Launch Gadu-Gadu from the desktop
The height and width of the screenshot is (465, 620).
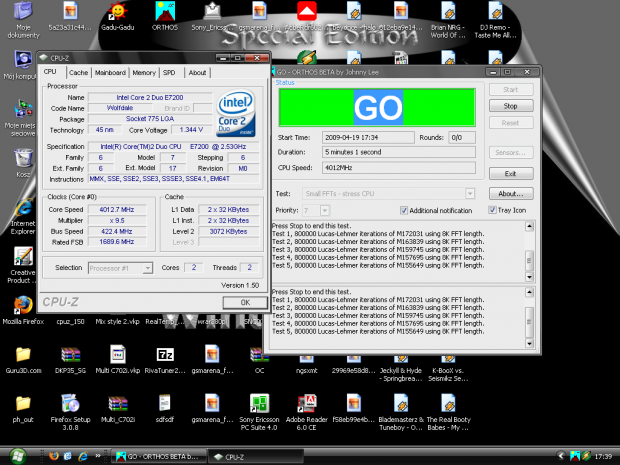click(117, 17)
